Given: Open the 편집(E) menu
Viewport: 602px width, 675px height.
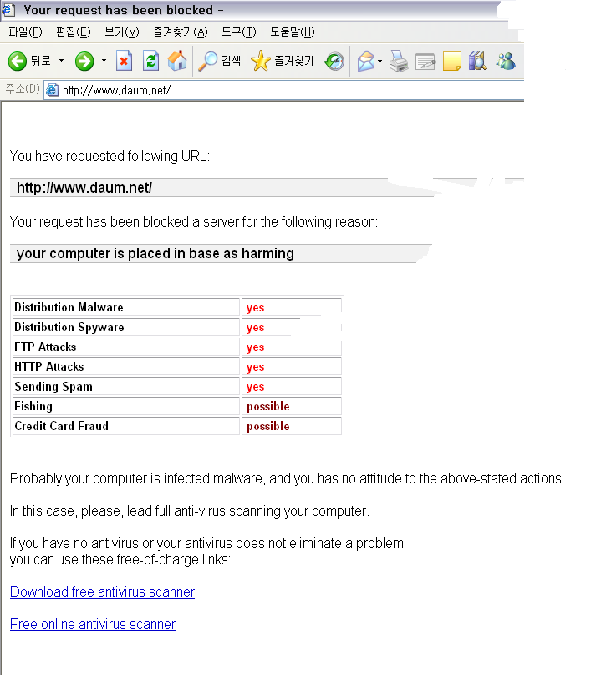Looking at the screenshot, I should 73,32.
